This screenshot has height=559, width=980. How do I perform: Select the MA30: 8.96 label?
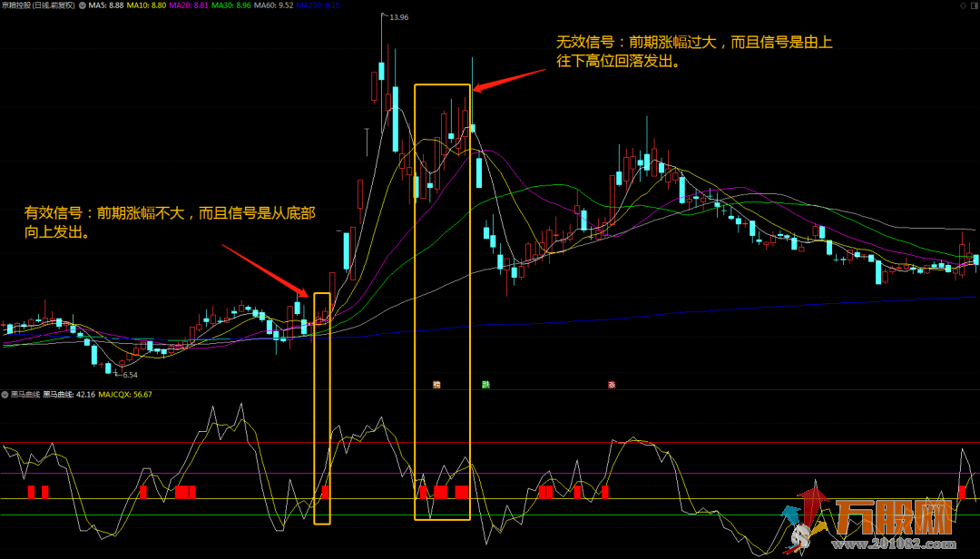point(231,5)
